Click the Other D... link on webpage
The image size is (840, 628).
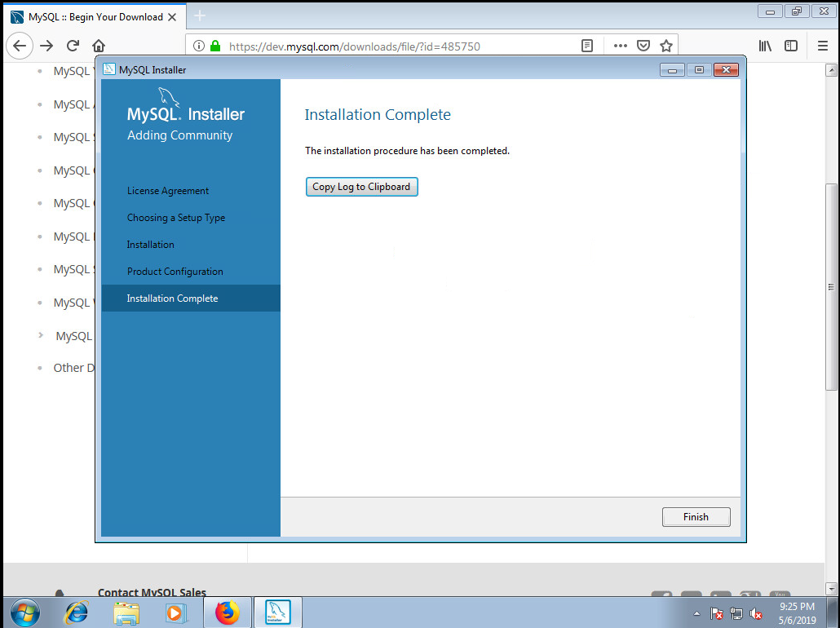click(x=74, y=368)
